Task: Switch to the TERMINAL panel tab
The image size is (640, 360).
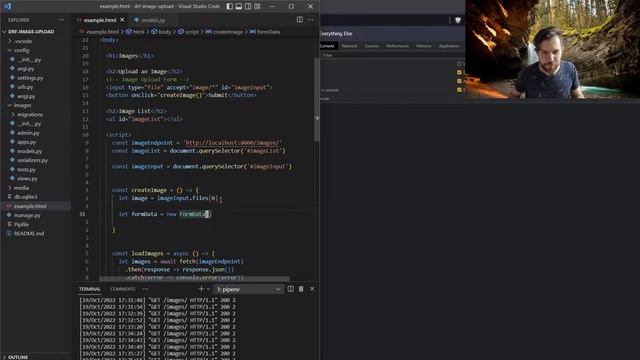Action: pos(89,289)
